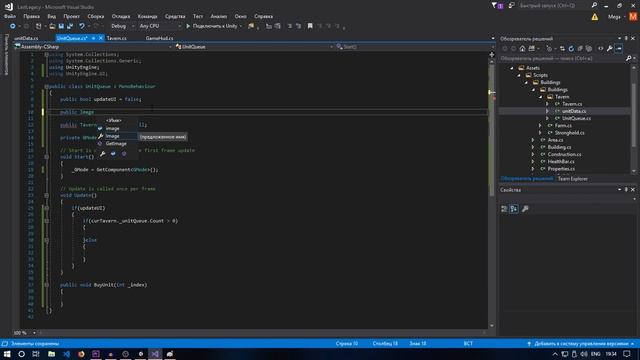Click the Categorized icon in Properties panel
This screenshot has width=640, height=360.
click(504, 209)
